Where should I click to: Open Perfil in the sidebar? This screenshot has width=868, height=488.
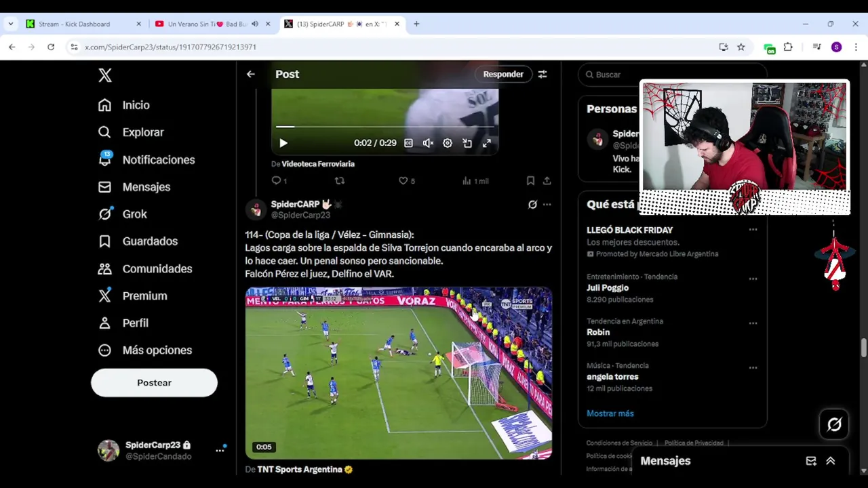[123, 323]
